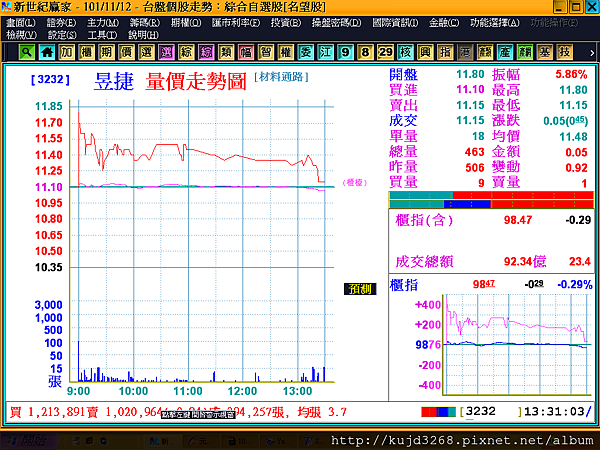Expand toolbar with the right arrow
The width and height of the screenshot is (600, 450).
(592, 53)
